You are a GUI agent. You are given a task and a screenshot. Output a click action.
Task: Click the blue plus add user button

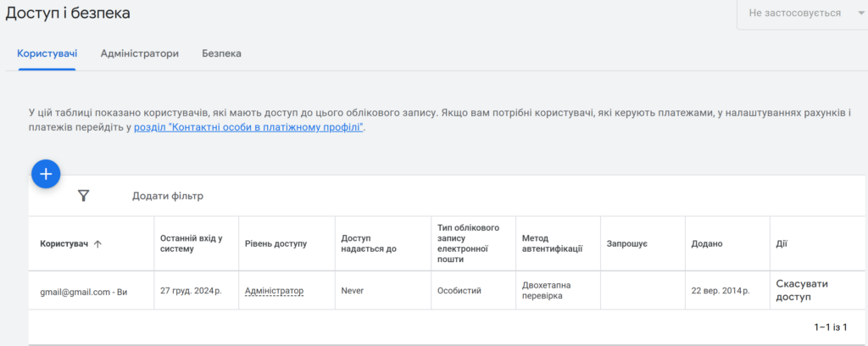point(46,174)
